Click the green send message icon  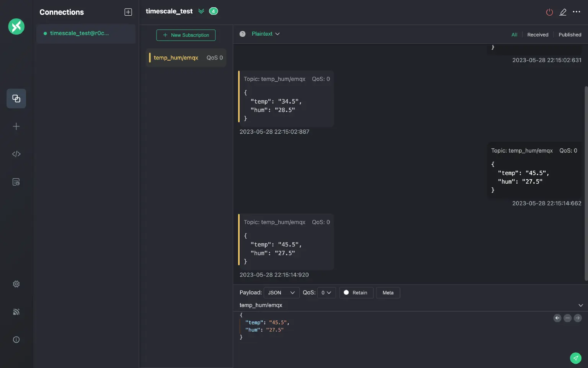pos(575,358)
